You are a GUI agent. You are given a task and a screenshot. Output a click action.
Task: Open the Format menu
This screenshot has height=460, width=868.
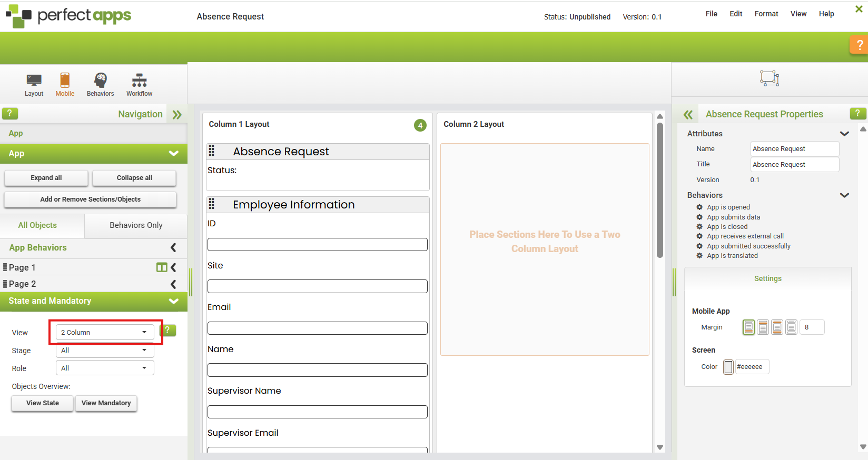pyautogui.click(x=766, y=14)
